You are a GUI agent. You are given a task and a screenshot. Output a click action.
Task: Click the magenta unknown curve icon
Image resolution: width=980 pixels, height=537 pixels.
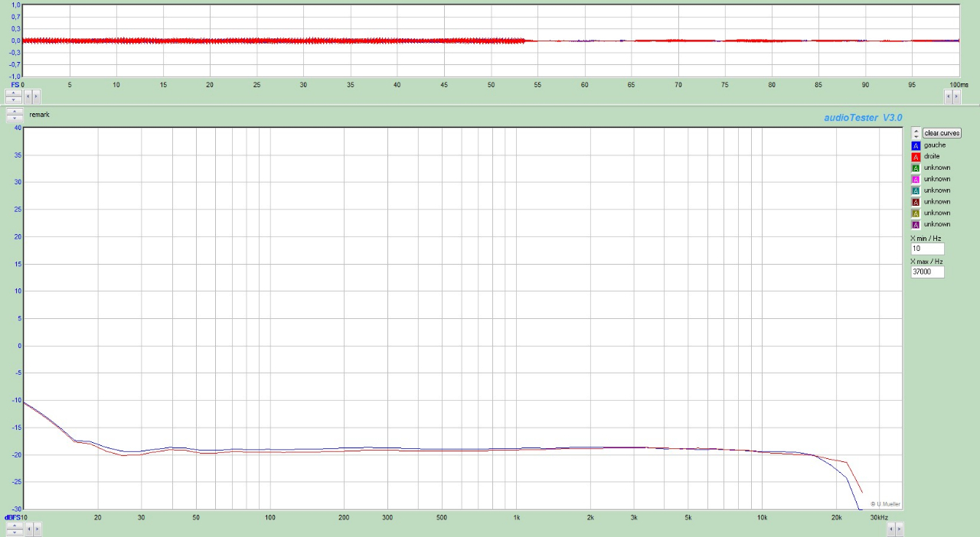tap(916, 178)
